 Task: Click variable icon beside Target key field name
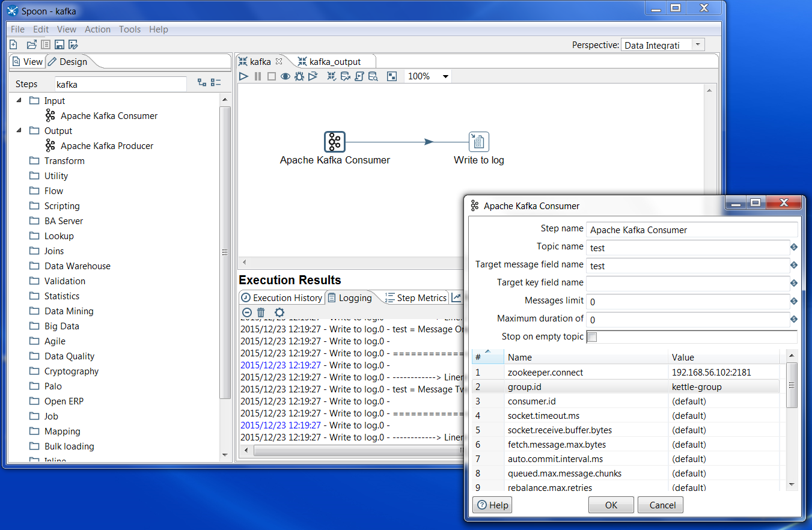pos(794,283)
